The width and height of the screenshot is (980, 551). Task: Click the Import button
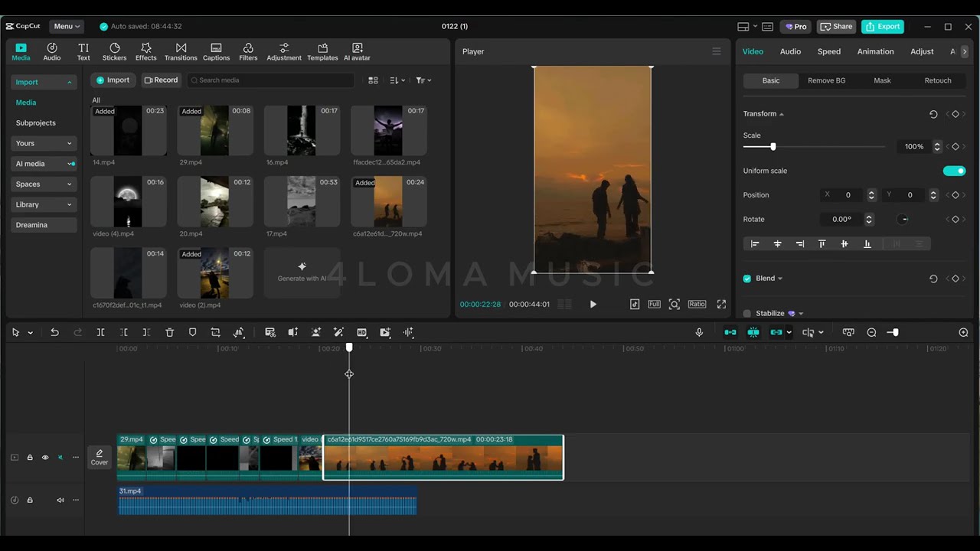click(x=113, y=80)
